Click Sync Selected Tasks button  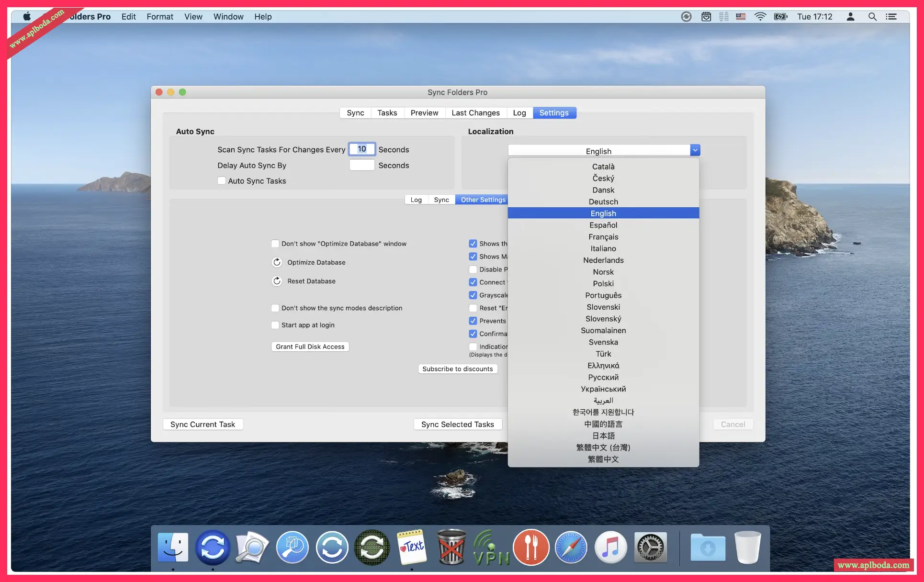click(x=458, y=425)
